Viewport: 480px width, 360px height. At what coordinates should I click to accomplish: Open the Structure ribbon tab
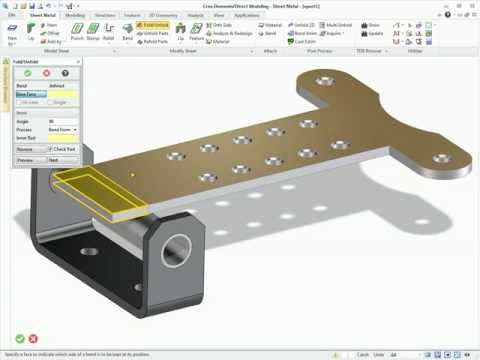(105, 15)
